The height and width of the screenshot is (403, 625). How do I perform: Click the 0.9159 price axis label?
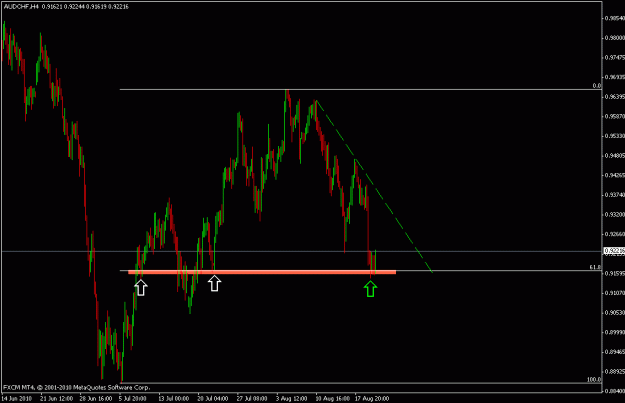(x=615, y=273)
